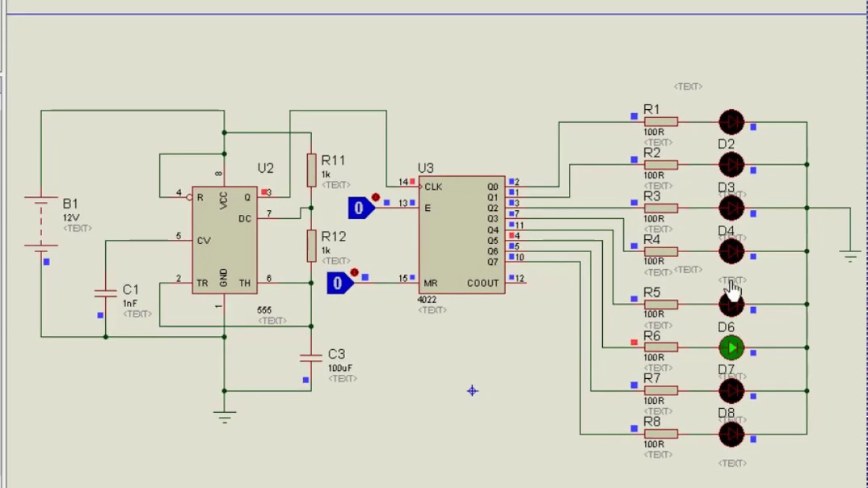Click the R6 reference label
The width and height of the screenshot is (868, 488).
coord(652,336)
